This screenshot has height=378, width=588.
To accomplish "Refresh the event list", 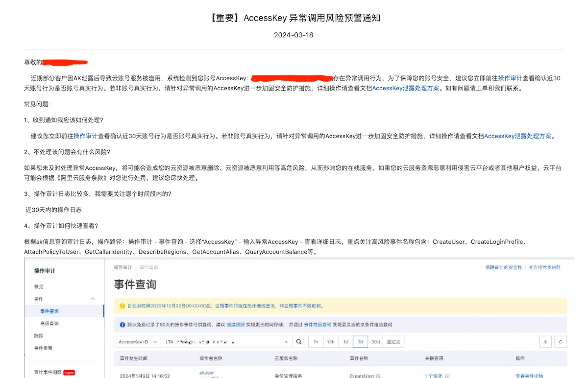I will (561, 342).
